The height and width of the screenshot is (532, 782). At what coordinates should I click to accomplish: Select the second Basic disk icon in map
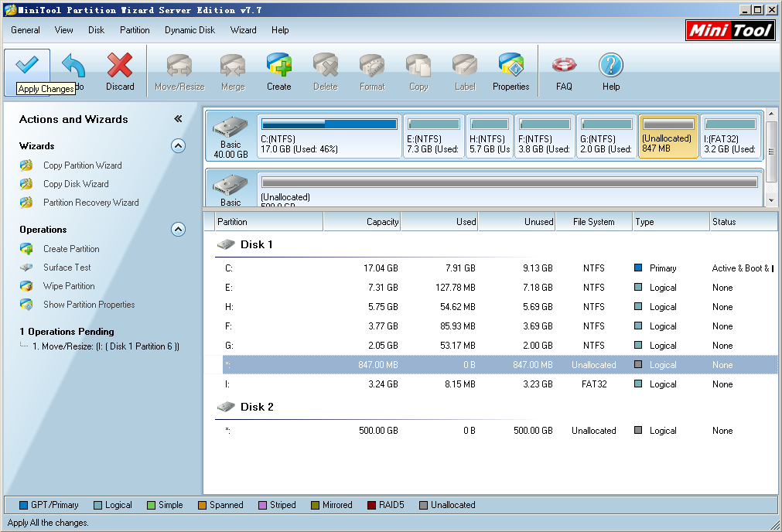pyautogui.click(x=231, y=186)
